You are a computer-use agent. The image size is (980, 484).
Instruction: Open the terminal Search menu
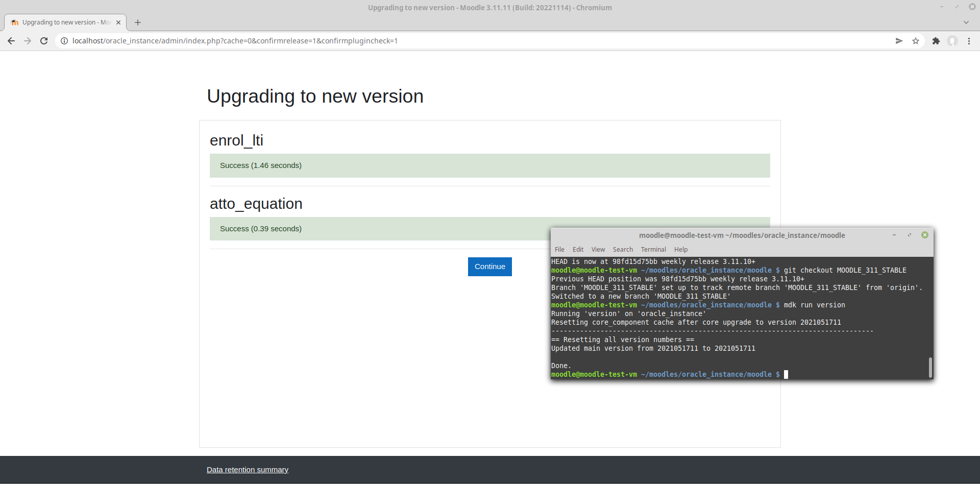point(623,250)
